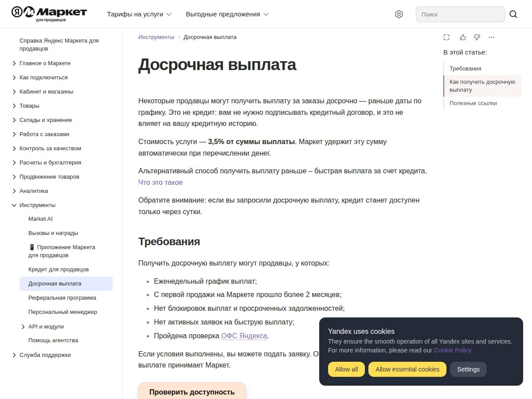This screenshot has height=399, width=532.
Task: Expand API и модули subsection
Action: [x=23, y=327]
